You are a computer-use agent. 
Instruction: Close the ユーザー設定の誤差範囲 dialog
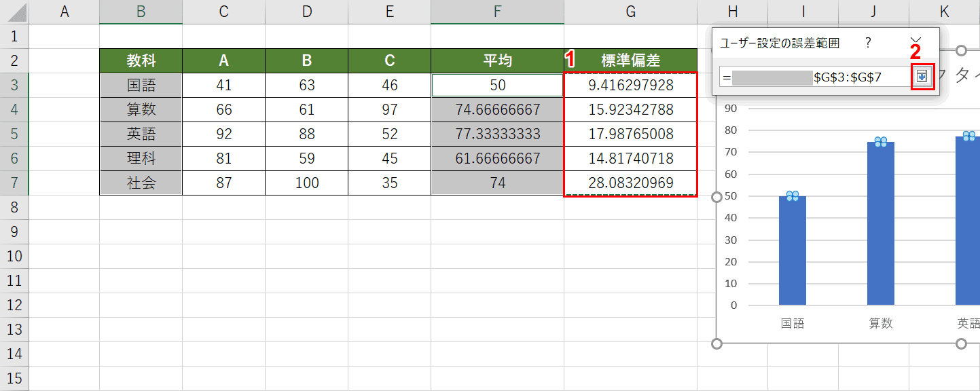tap(915, 42)
